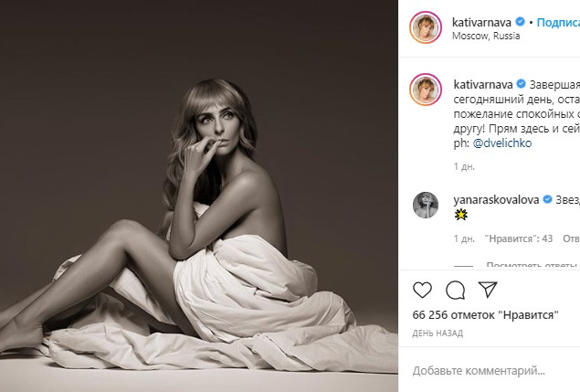Expand replies with Посмотреть ответы

532,266
